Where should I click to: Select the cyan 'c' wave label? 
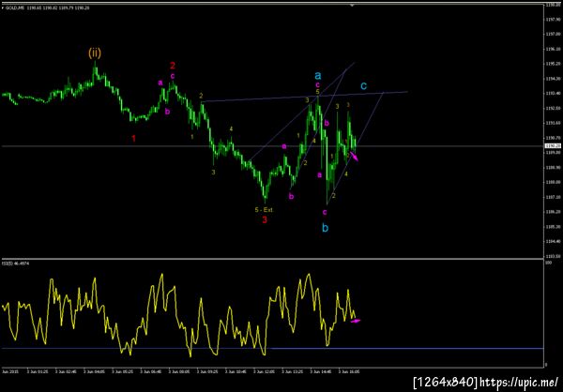click(364, 85)
